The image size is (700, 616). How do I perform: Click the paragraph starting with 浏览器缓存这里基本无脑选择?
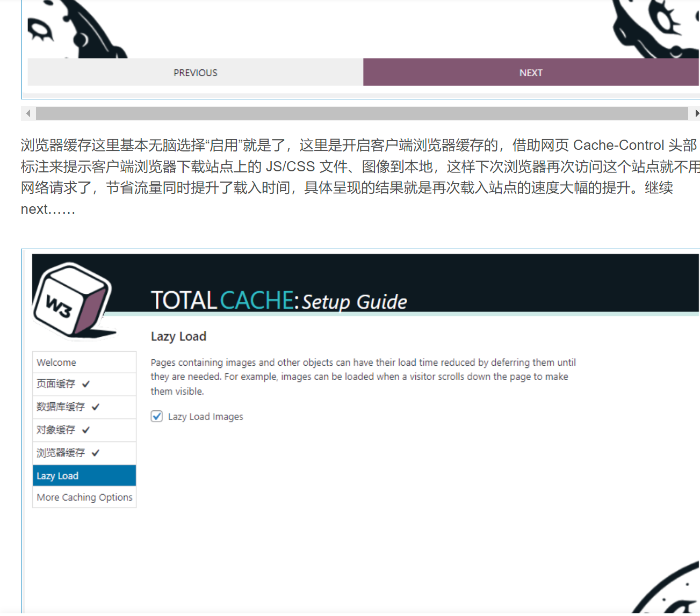[360, 177]
